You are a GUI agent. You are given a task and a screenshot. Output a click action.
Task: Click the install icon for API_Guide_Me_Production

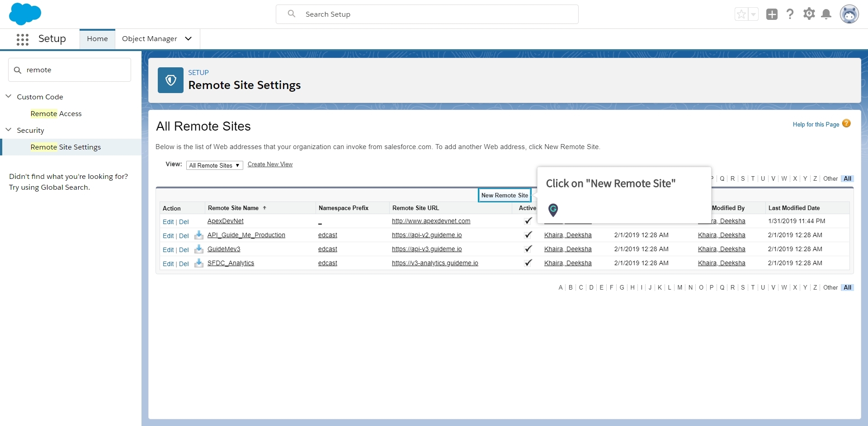click(198, 235)
